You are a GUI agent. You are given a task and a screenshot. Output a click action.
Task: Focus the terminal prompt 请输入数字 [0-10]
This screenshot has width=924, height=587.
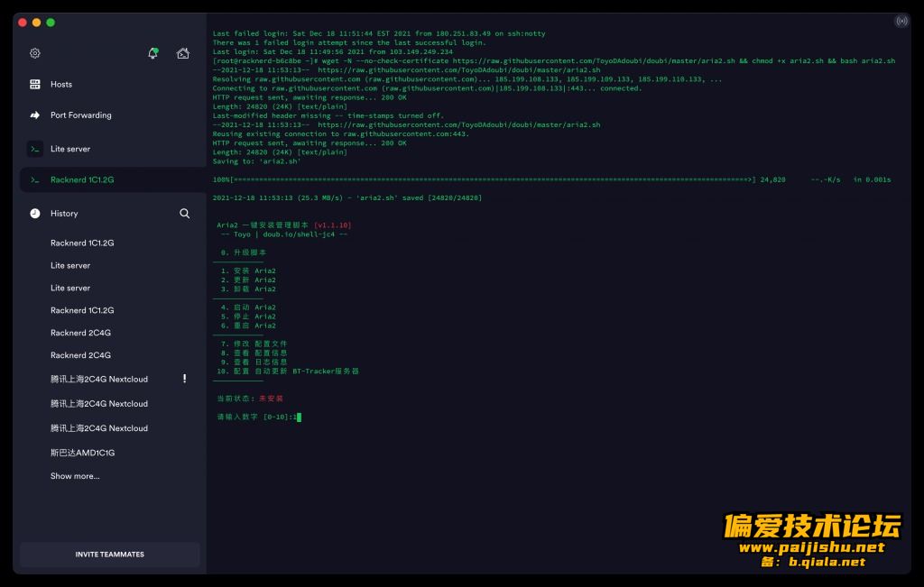pyautogui.click(x=257, y=417)
